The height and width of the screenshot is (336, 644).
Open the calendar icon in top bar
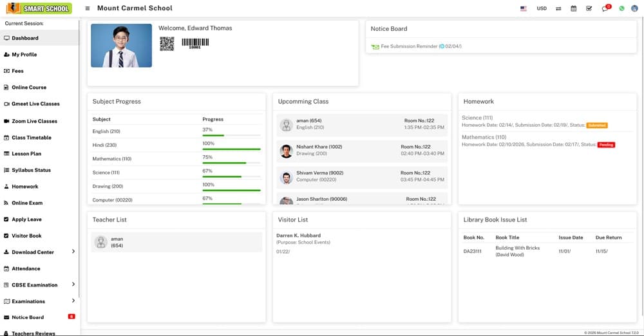click(x=573, y=8)
